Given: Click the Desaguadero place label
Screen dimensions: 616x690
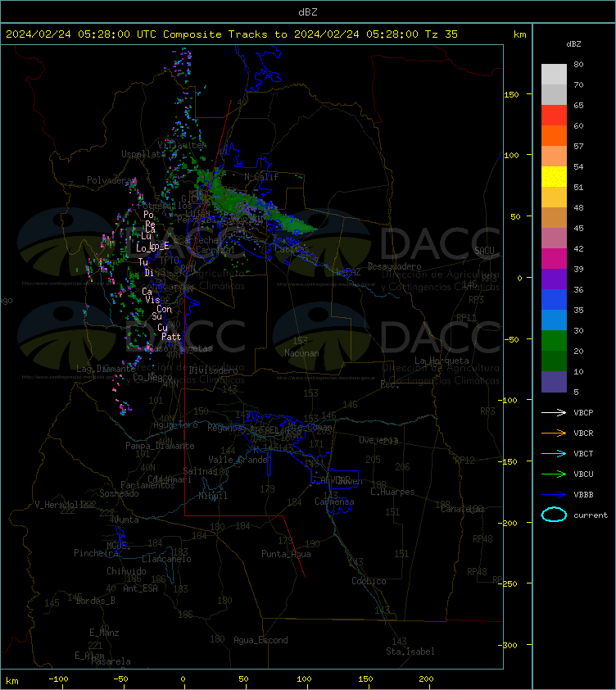Looking at the screenshot, I should (394, 266).
